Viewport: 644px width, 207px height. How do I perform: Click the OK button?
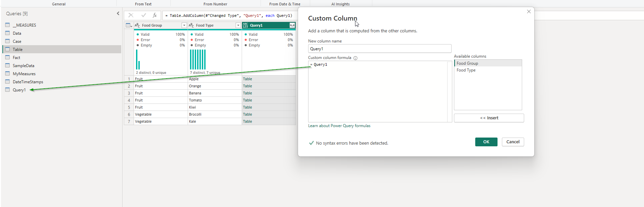click(486, 142)
